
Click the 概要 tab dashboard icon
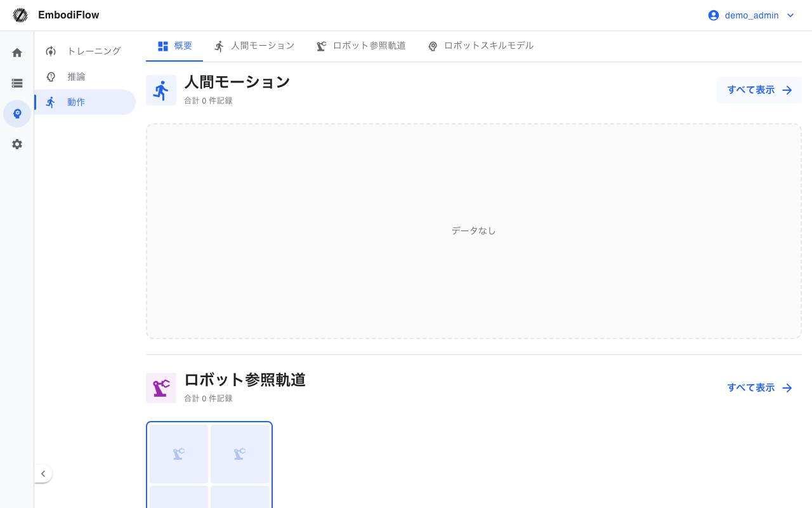163,46
